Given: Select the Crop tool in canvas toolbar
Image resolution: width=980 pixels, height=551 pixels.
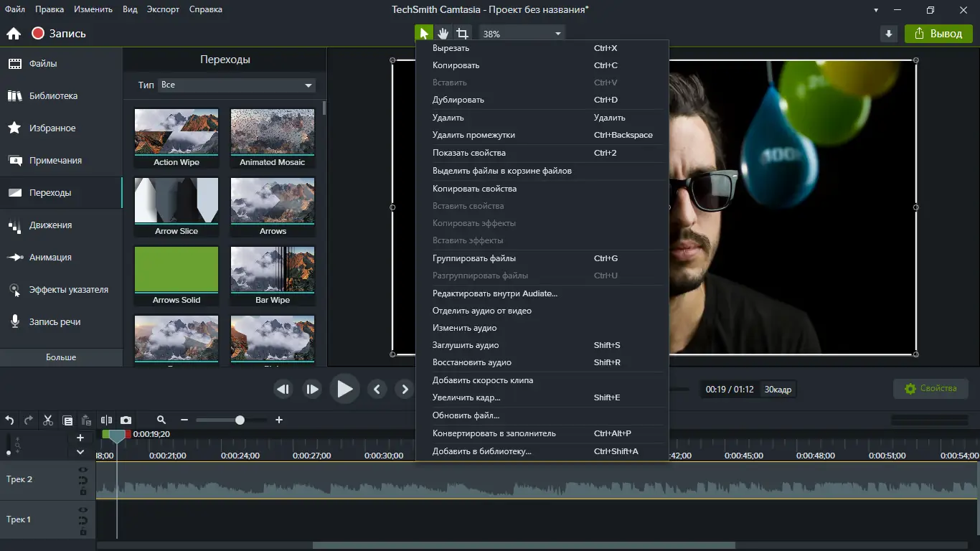Looking at the screenshot, I should (463, 34).
